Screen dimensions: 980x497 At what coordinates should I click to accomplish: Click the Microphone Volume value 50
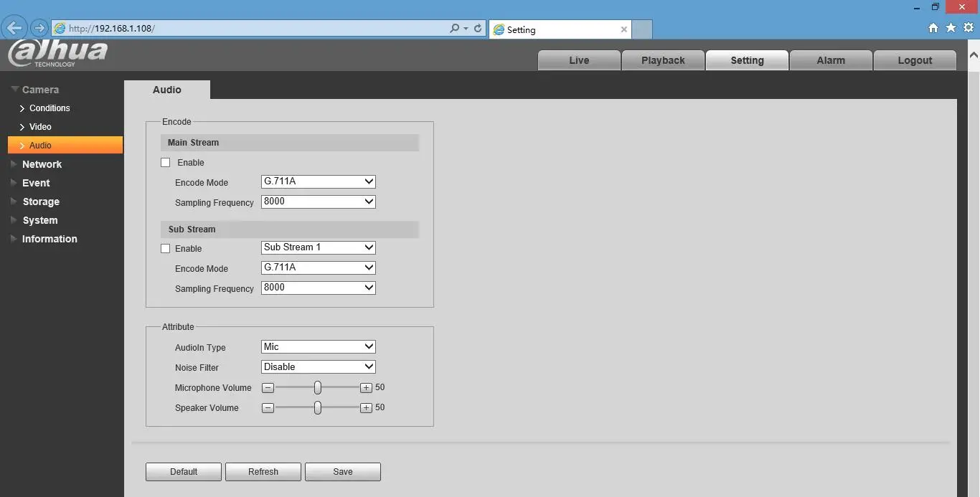tap(380, 387)
